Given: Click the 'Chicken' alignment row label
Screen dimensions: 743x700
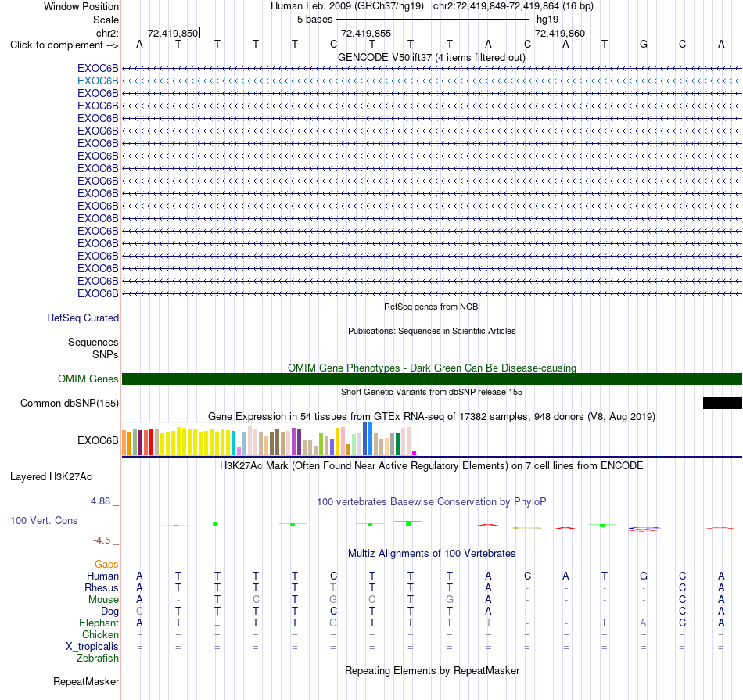Looking at the screenshot, I should (x=100, y=634).
